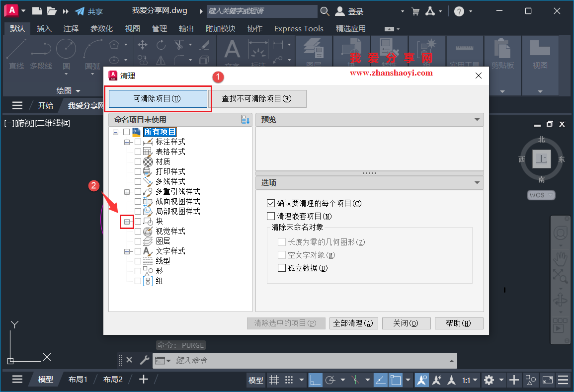Click the search magnifier icon
Image resolution: width=574 pixels, height=392 pixels.
pyautogui.click(x=325, y=11)
